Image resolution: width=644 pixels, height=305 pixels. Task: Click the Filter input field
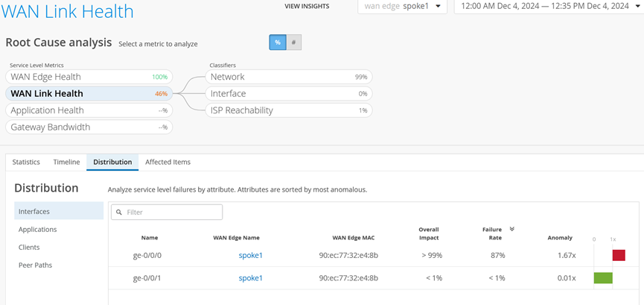click(171, 213)
